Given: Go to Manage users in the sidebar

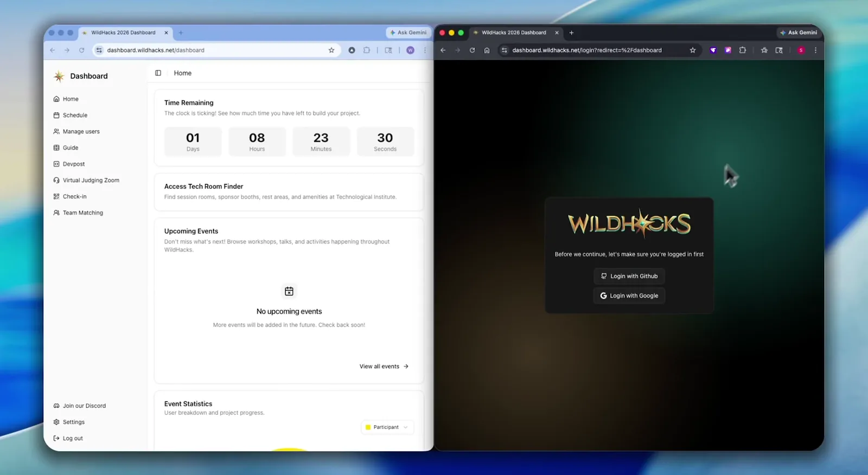Looking at the screenshot, I should click(76, 131).
